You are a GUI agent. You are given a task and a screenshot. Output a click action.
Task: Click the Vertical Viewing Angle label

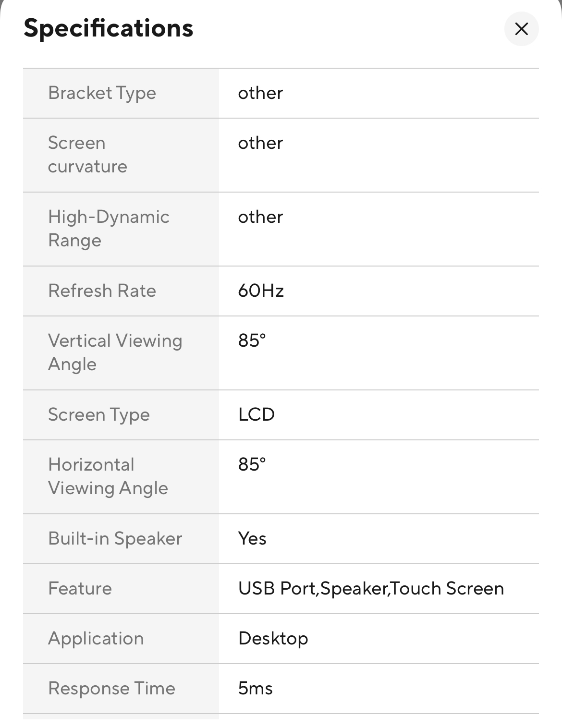(x=115, y=352)
